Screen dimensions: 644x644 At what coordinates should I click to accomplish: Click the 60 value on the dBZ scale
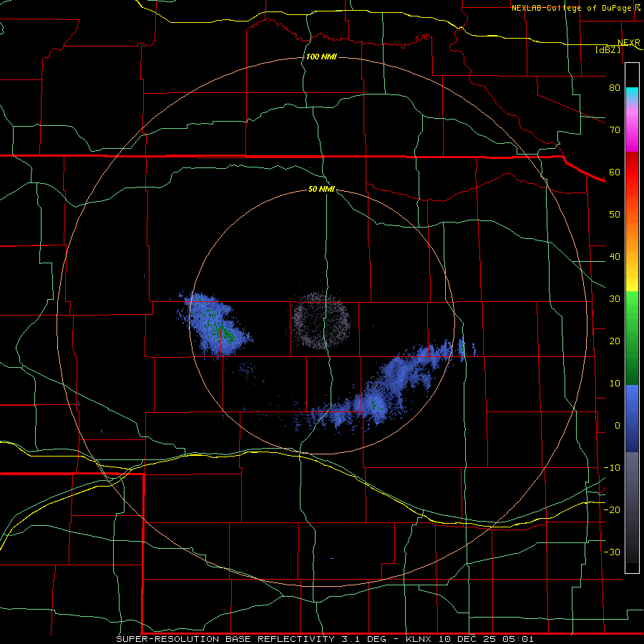pos(615,172)
